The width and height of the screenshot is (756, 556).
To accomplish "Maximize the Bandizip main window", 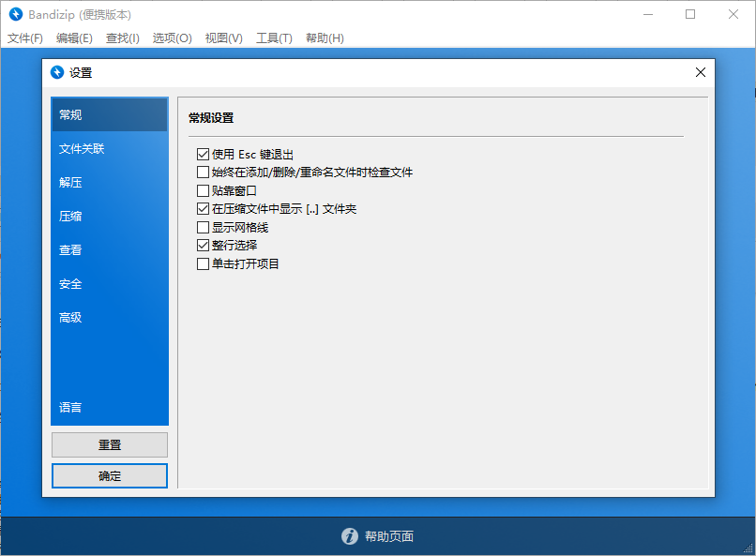I will (690, 14).
